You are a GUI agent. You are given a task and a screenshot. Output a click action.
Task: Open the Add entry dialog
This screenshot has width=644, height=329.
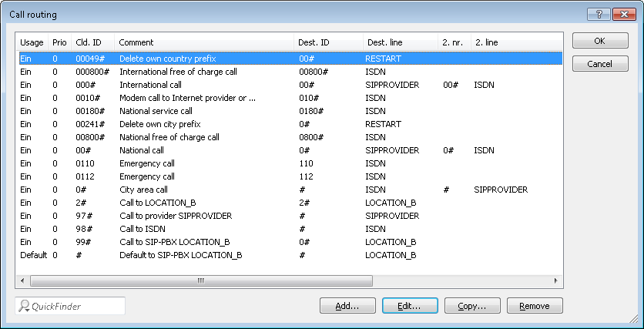(x=347, y=306)
